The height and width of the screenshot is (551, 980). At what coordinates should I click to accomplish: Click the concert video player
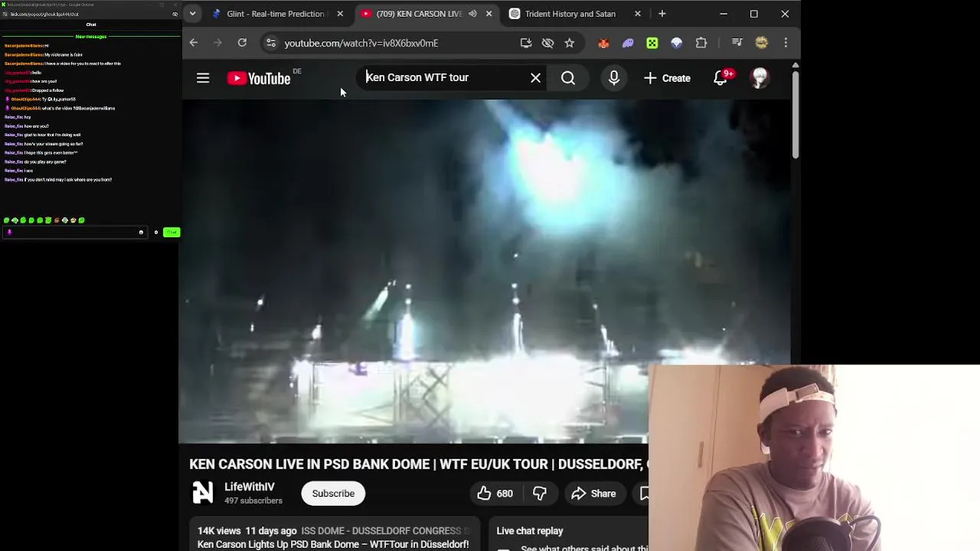(x=484, y=272)
